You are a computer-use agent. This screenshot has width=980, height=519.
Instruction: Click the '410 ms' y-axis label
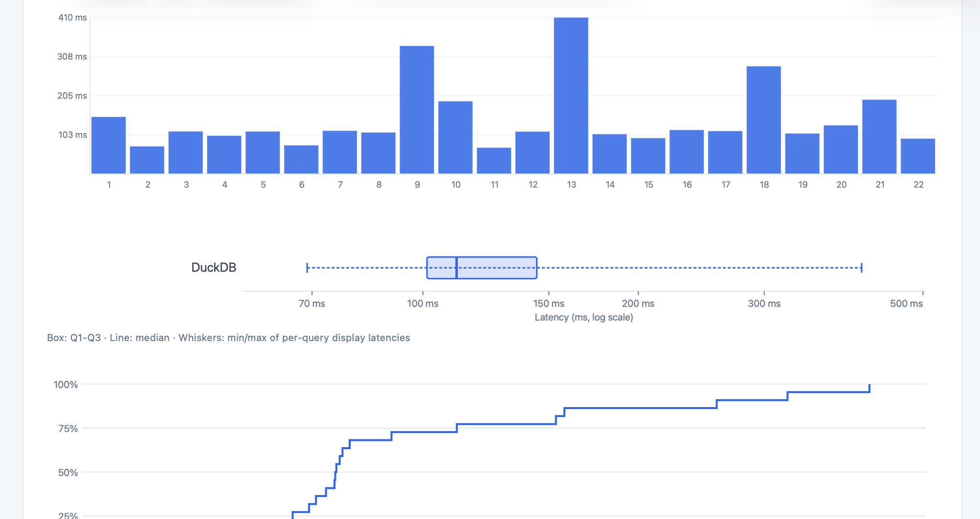coord(72,18)
